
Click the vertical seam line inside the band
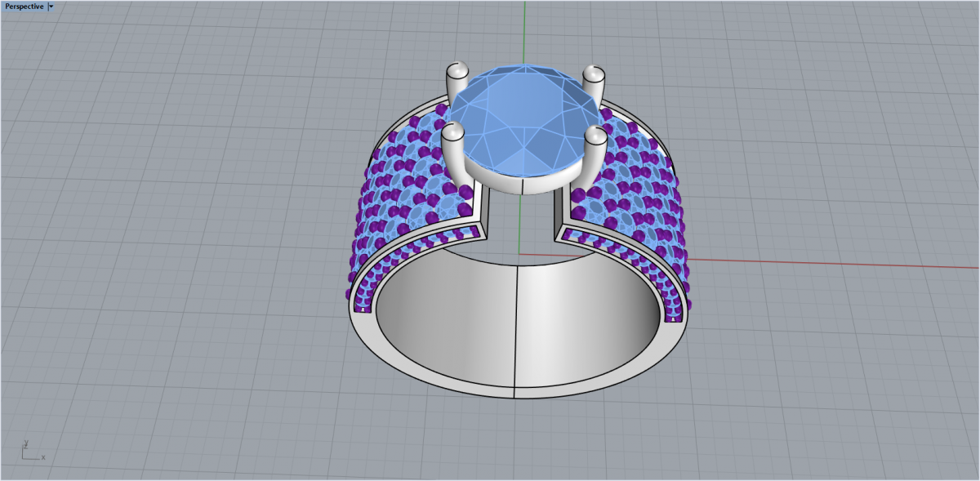(x=517, y=327)
